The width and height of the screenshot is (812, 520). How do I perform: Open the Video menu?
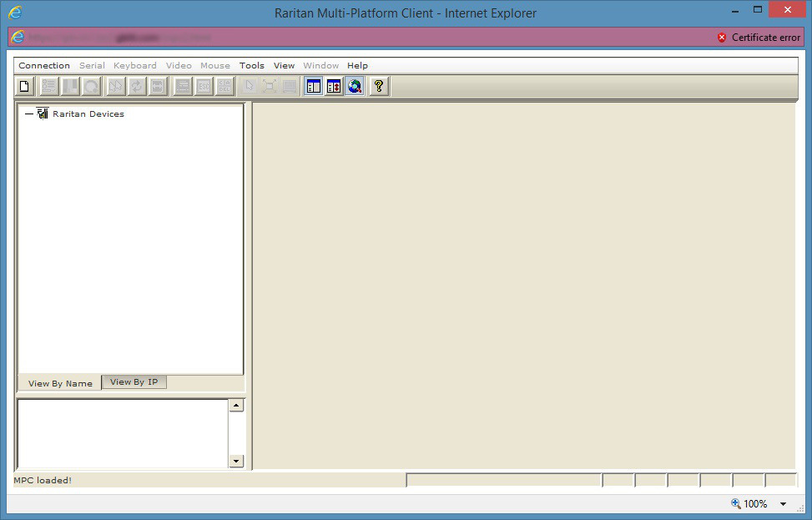coord(179,65)
